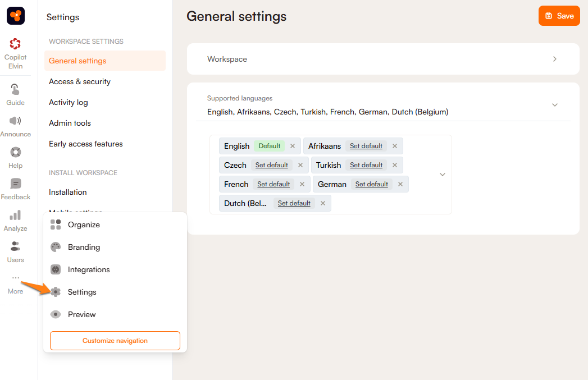Expand the Workspace section chevron

coord(554,59)
